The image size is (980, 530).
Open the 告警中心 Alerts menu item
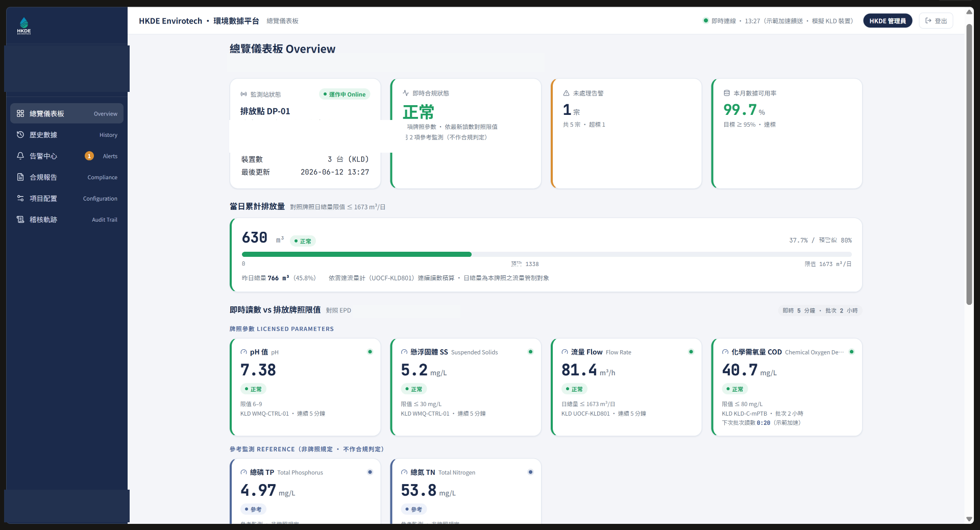[x=67, y=156]
